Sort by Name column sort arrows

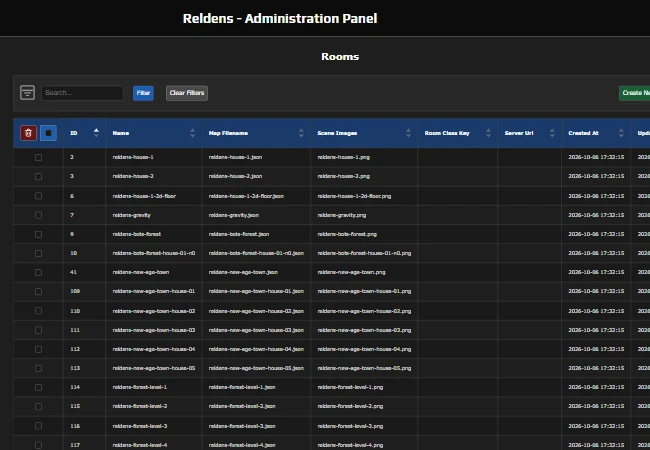[192, 133]
